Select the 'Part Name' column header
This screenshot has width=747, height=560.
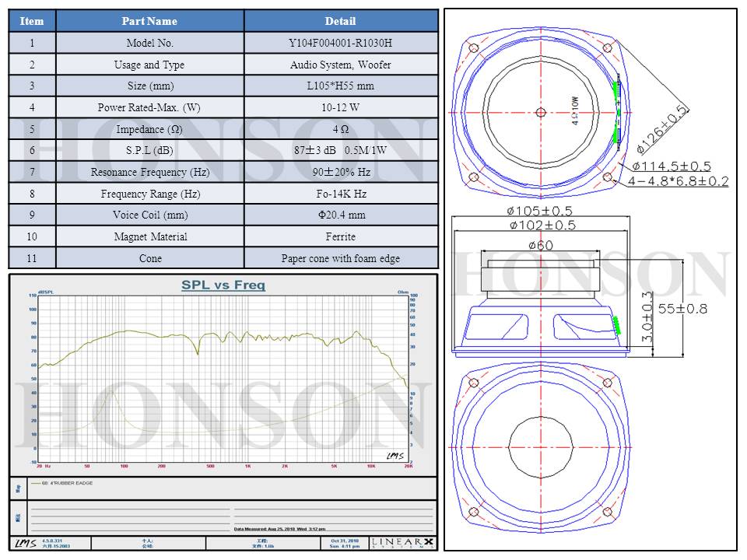tap(150, 21)
